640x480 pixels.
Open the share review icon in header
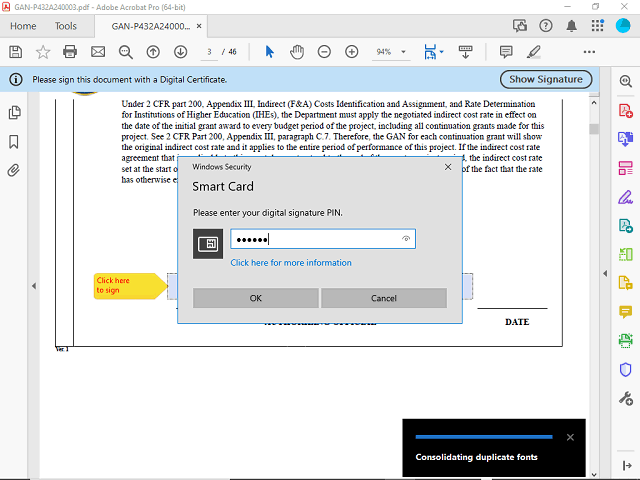click(520, 26)
